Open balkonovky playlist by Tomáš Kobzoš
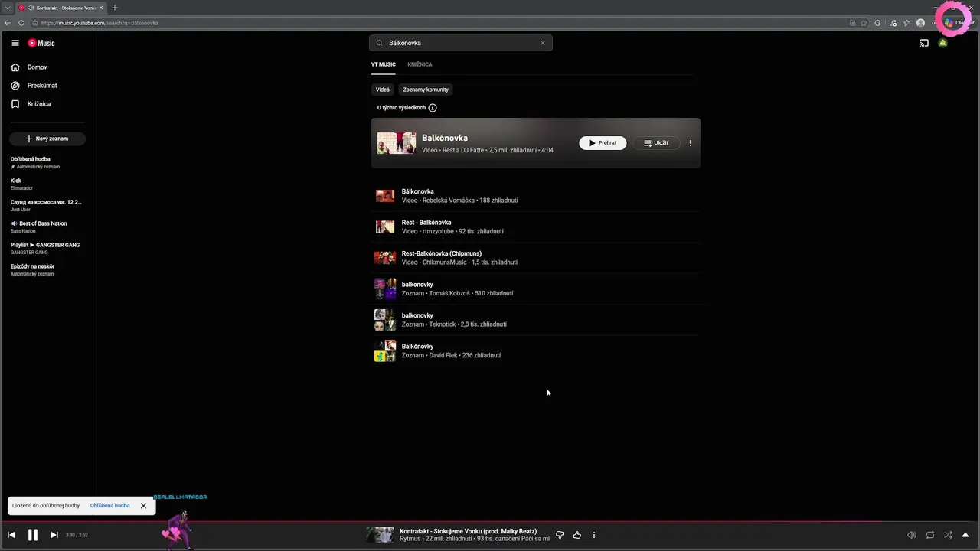This screenshot has width=980, height=551. (536, 289)
